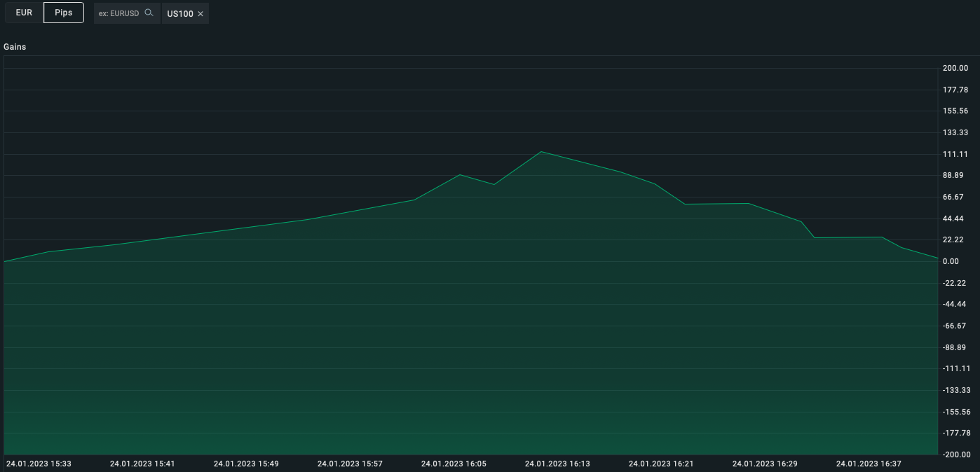This screenshot has height=472, width=980.
Task: Click the 200.00 y-axis label
Action: [x=955, y=68]
